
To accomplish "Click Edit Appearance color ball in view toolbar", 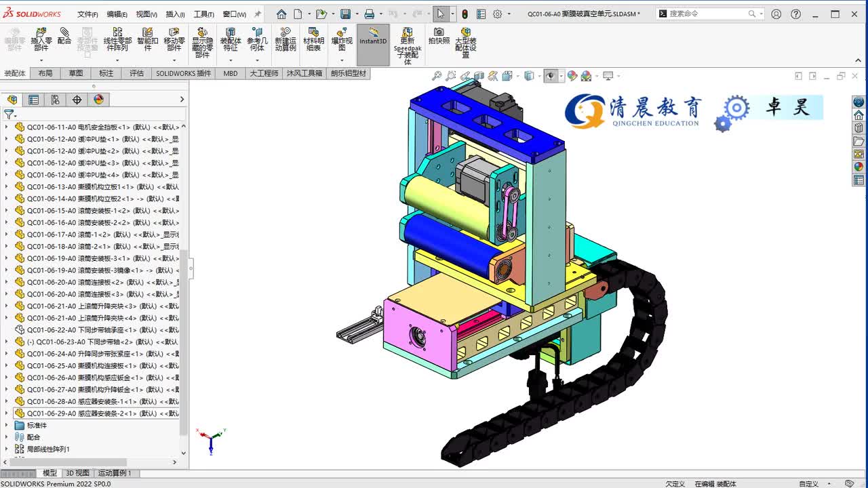I will (572, 76).
